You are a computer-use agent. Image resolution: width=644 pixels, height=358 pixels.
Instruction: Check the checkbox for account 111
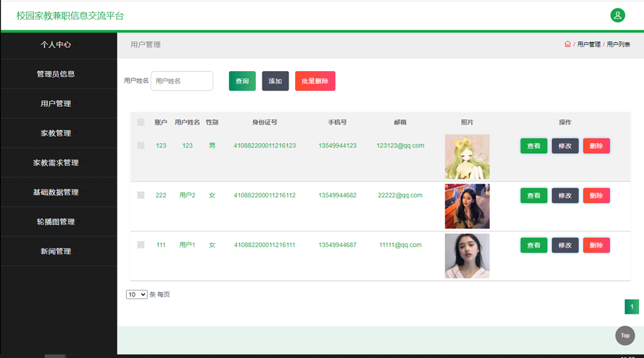coord(141,245)
